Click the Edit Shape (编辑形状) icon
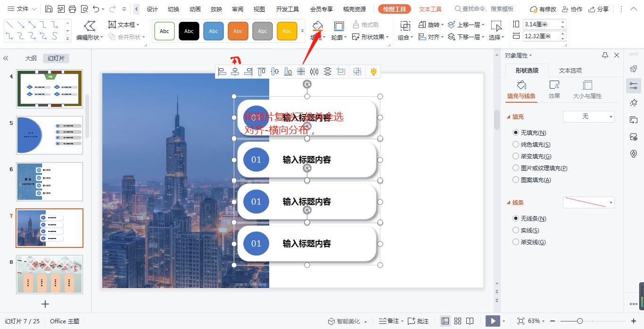The width and height of the screenshot is (644, 329). (89, 25)
